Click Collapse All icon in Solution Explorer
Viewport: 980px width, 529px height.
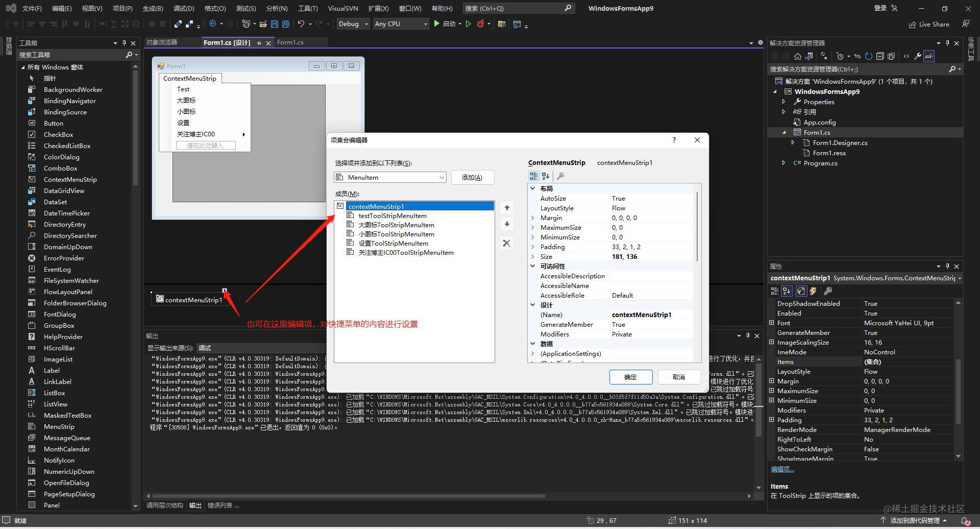click(880, 56)
